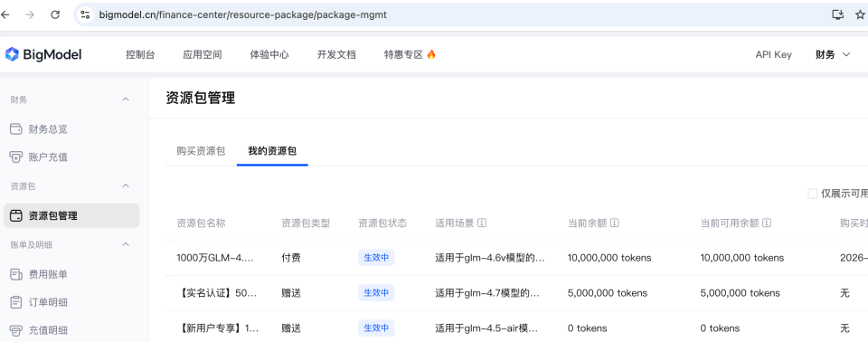Image resolution: width=868 pixels, height=342 pixels.
Task: Click the 资源包管理 sidebar icon
Action: coord(16,215)
